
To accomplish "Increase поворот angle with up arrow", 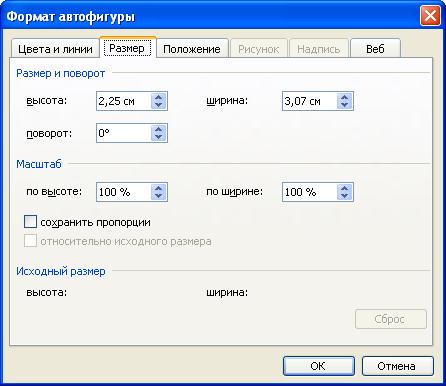I will (159, 129).
